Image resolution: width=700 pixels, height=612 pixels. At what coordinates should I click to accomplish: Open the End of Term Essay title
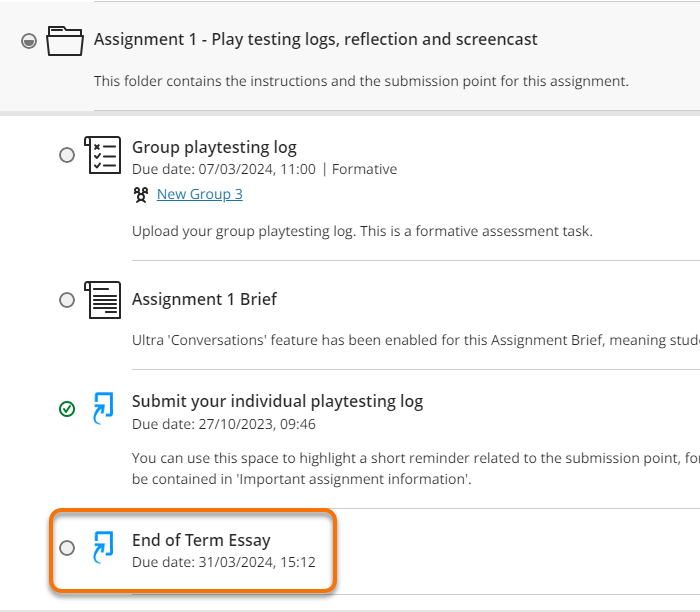point(201,540)
